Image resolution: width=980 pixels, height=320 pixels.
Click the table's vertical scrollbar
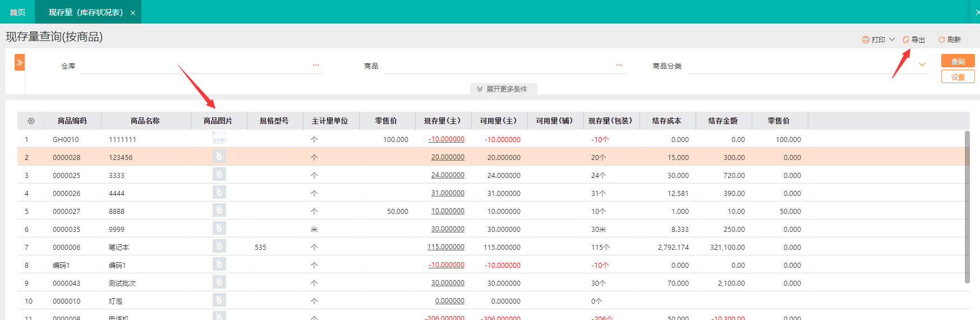(967, 208)
